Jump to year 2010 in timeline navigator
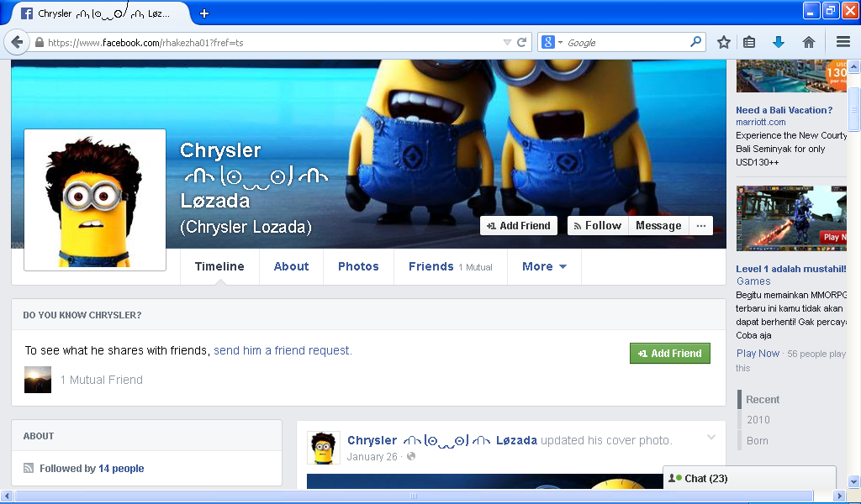Viewport: 861px width, 504px height. pyautogui.click(x=758, y=419)
